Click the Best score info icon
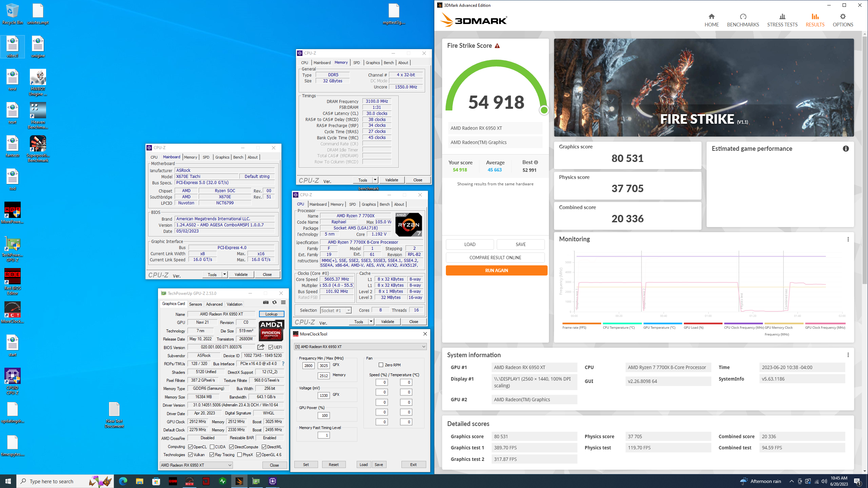Screen dimensions: 868x488 (536, 162)
